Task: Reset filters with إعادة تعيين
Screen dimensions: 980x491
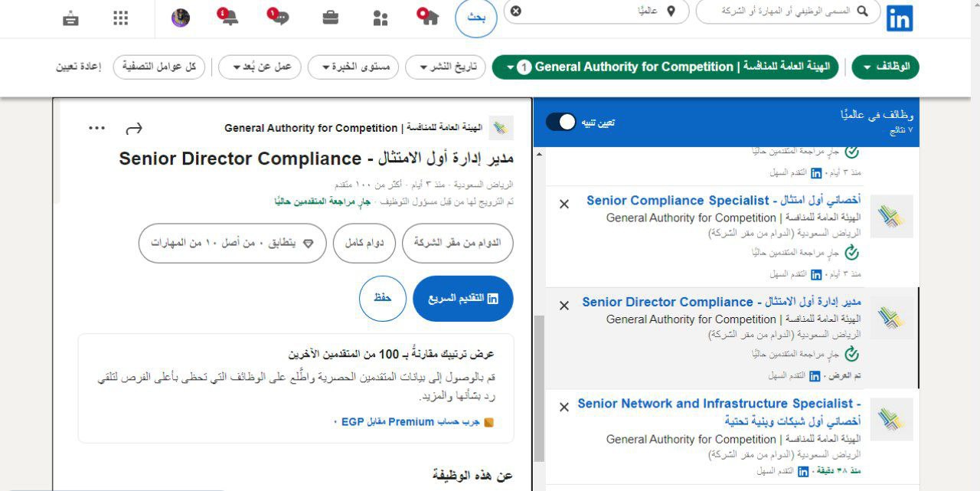Action: pyautogui.click(x=79, y=67)
